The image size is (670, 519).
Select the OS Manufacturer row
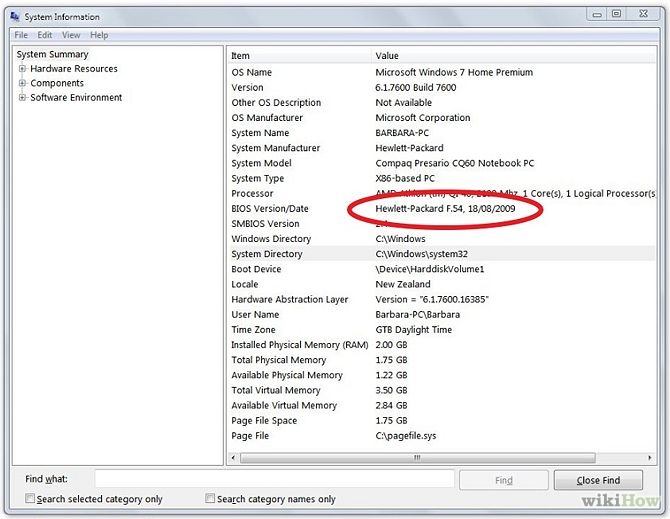[442, 117]
